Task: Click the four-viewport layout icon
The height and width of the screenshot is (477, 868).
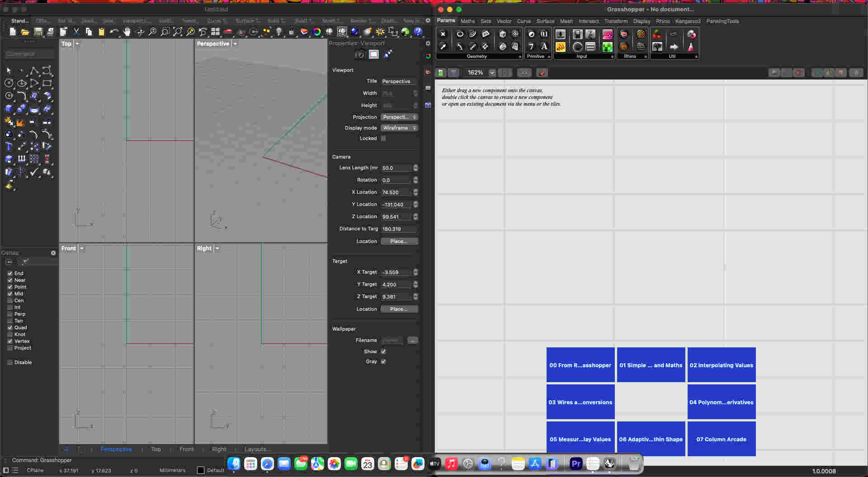Action: (215, 32)
